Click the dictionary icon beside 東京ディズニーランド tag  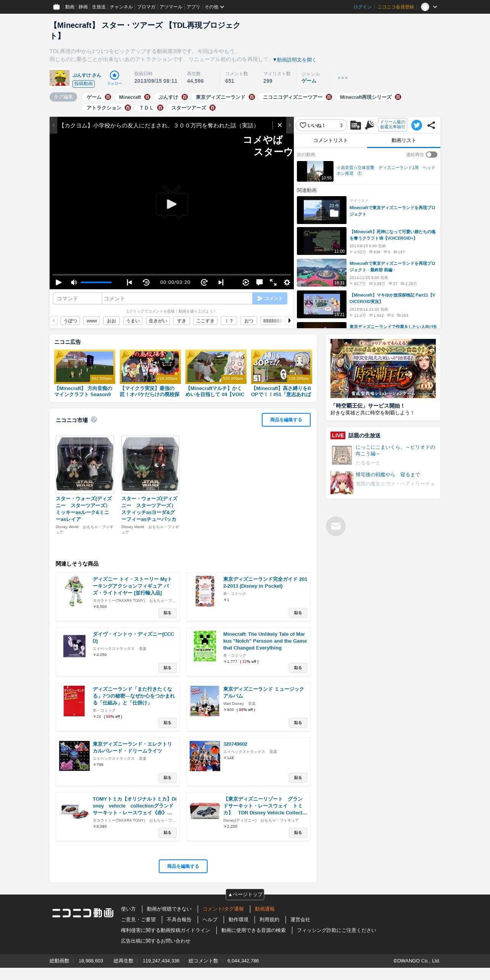pyautogui.click(x=252, y=97)
